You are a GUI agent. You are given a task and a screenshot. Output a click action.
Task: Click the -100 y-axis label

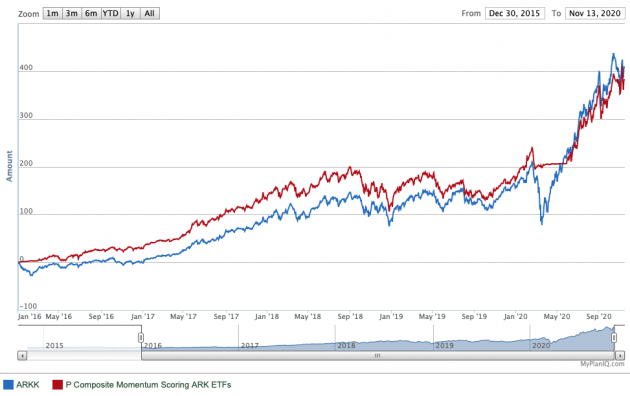click(x=28, y=306)
